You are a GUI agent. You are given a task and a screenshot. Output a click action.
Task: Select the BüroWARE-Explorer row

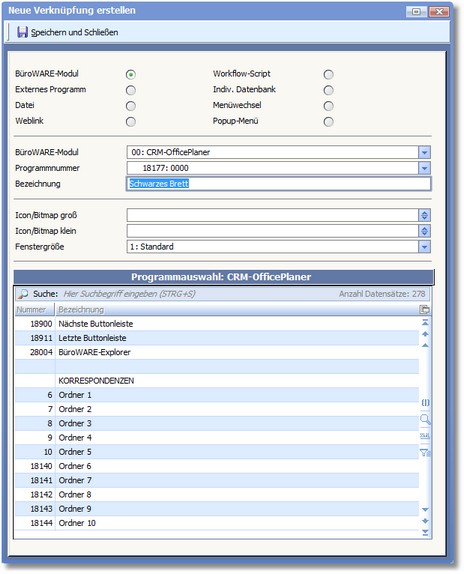[217, 352]
